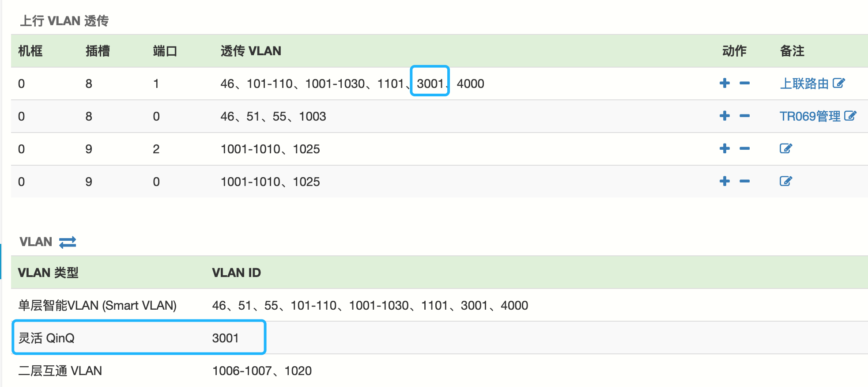The height and width of the screenshot is (387, 868).
Task: Open the TR069管理 remark link
Action: [810, 116]
